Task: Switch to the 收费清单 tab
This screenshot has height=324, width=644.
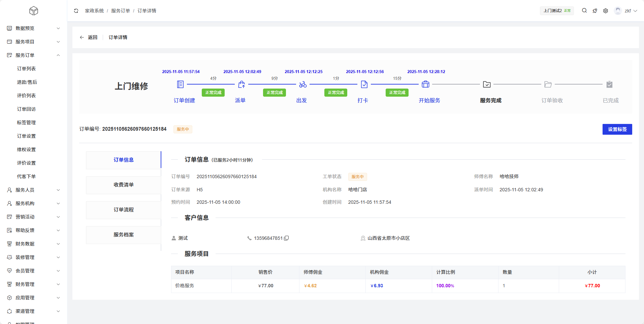Action: [124, 185]
